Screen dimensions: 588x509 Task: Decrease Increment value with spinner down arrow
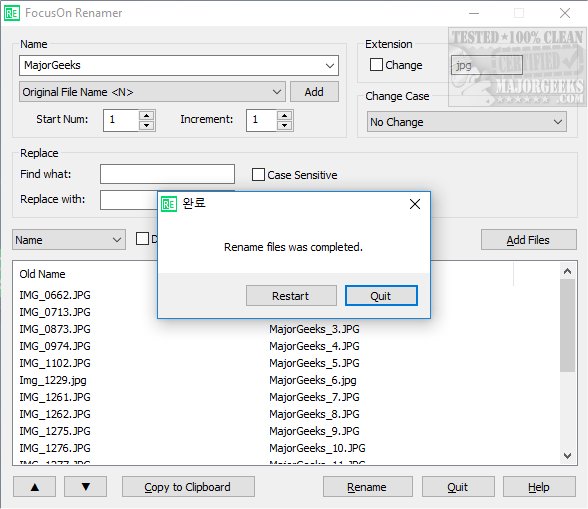(x=285, y=125)
